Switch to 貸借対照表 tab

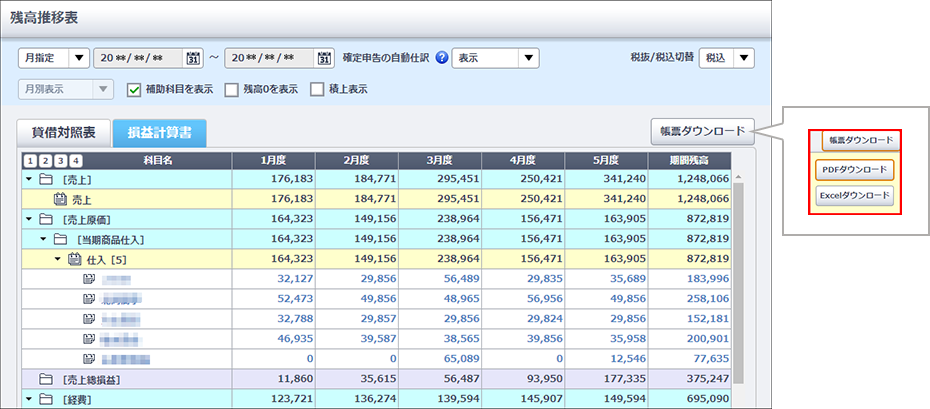[63, 133]
